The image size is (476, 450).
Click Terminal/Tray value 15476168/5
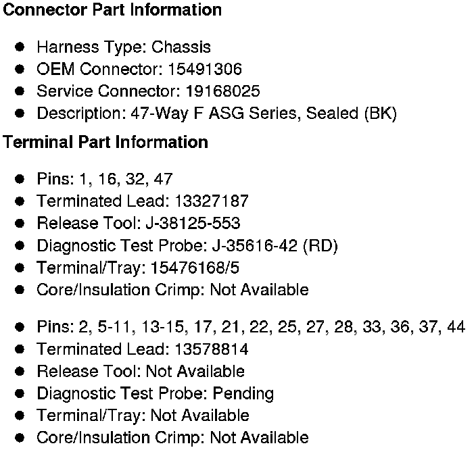[x=195, y=268]
